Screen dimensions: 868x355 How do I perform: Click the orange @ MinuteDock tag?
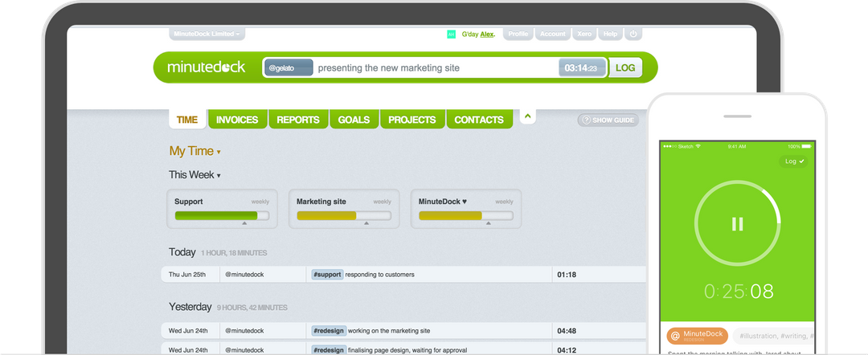pos(697,336)
